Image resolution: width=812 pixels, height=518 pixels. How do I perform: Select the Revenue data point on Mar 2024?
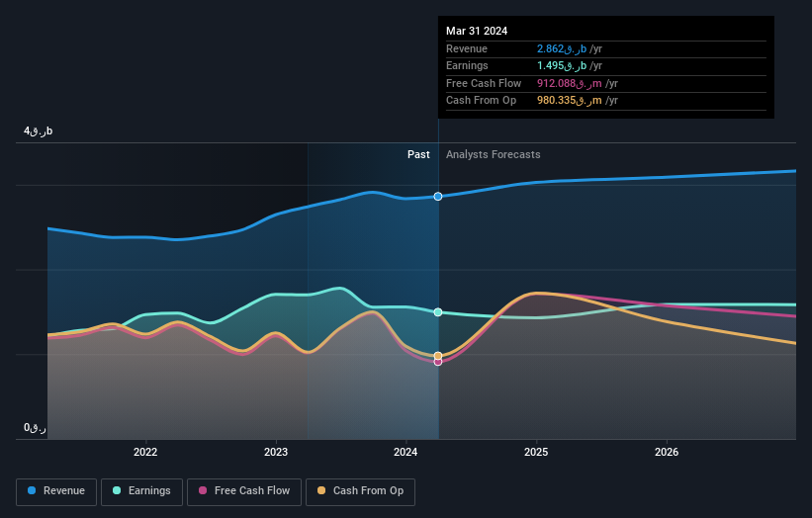(438, 197)
